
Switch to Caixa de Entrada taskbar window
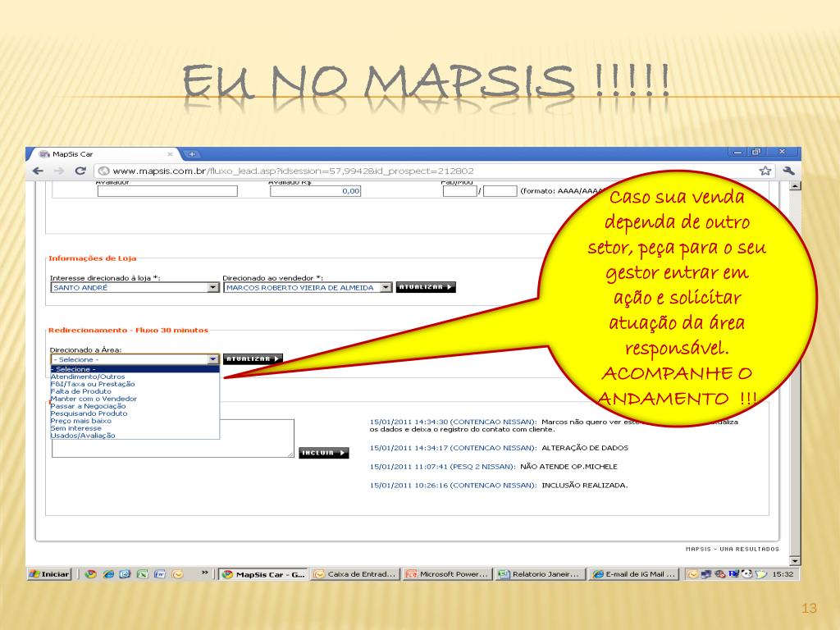[355, 574]
